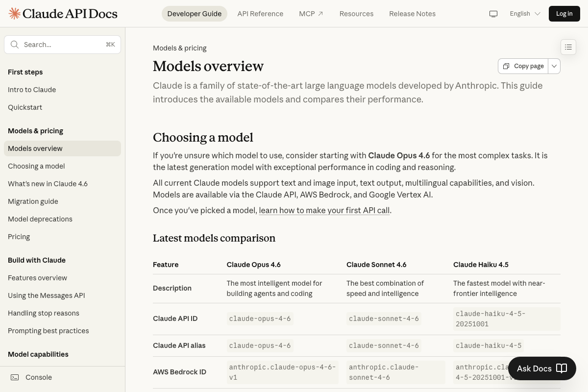Click the AWS Bedrock ID row label
The image size is (588, 392).
179,372
